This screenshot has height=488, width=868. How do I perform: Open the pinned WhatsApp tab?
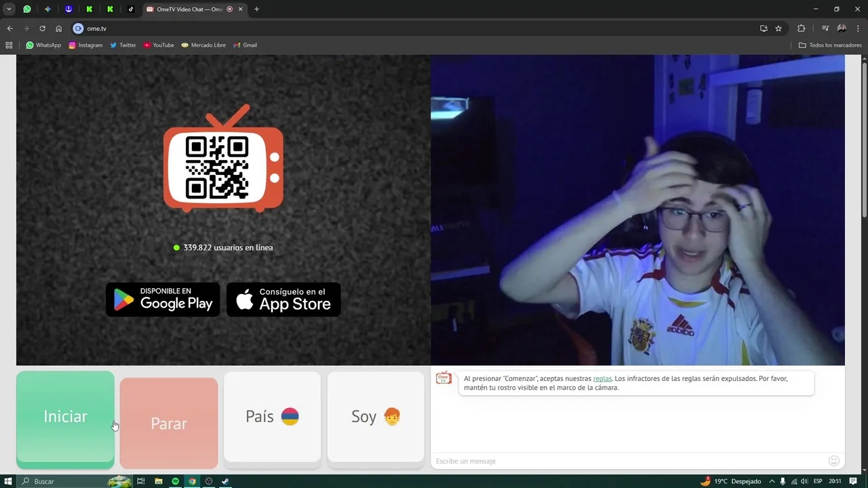27,9
